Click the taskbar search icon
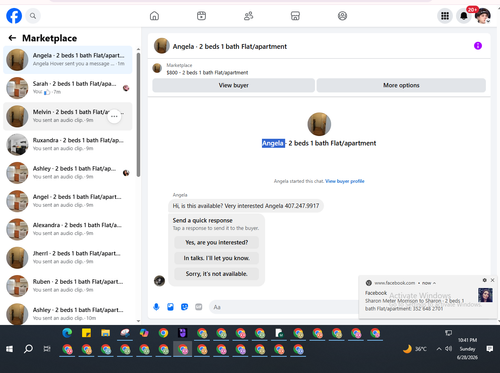 [x=28, y=349]
